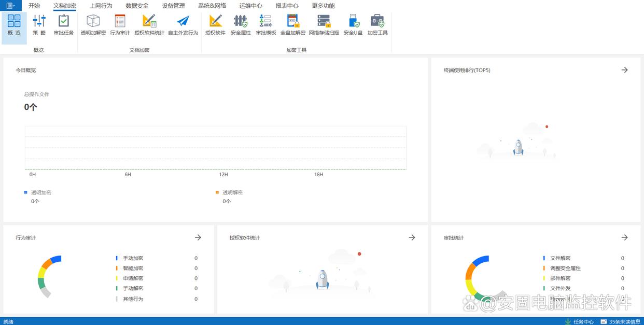
Task: Open 自主外发行为 paper plane icon
Action: (x=183, y=24)
